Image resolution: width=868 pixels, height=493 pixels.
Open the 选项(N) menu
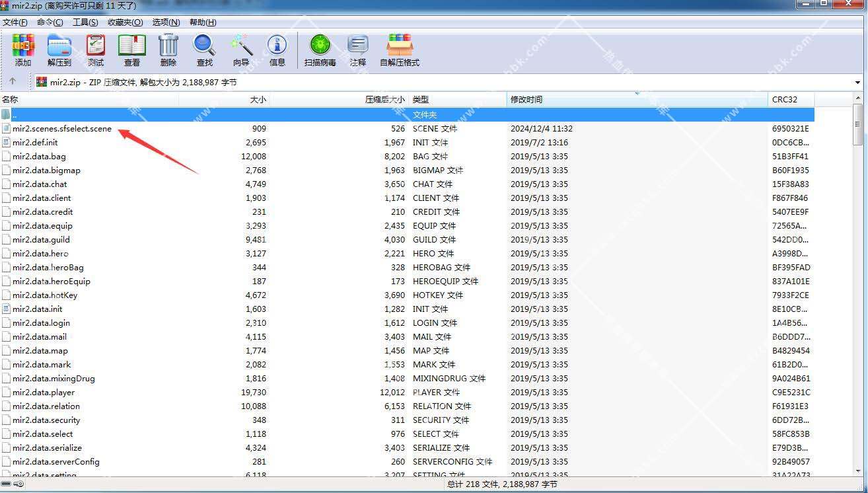166,22
